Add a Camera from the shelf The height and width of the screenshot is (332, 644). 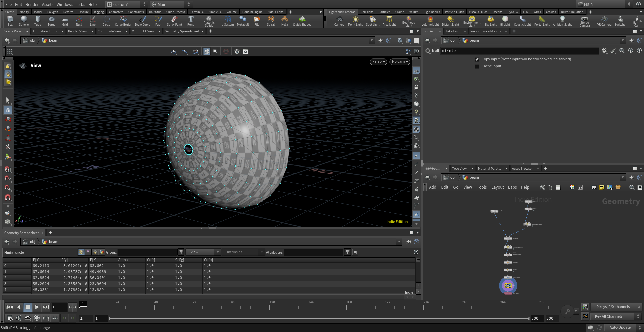coord(339,21)
